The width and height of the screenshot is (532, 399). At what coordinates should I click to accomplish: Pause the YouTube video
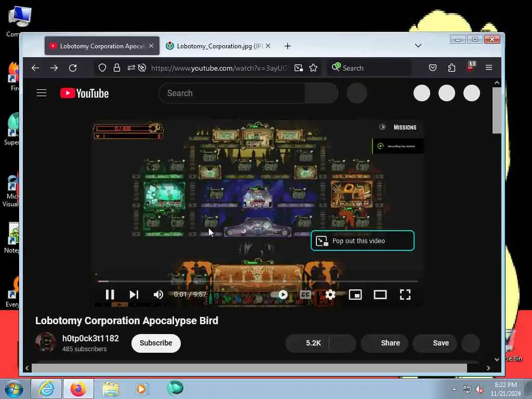click(x=110, y=295)
